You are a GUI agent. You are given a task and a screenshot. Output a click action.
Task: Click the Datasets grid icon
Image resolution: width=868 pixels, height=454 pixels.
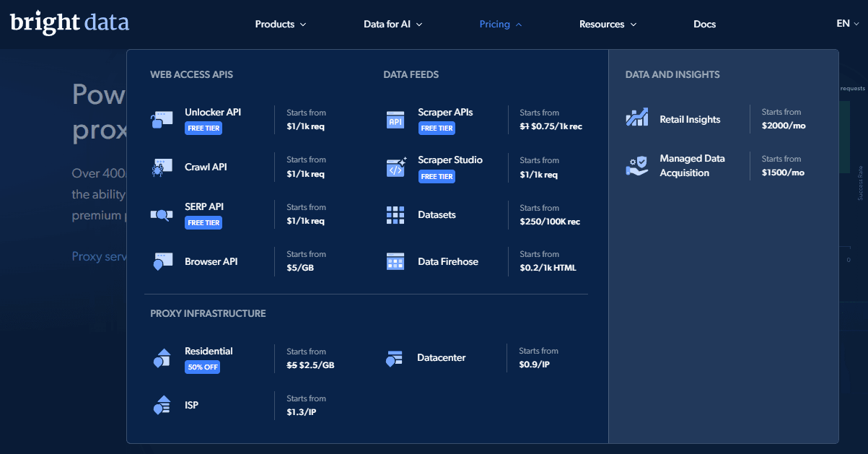tap(395, 214)
